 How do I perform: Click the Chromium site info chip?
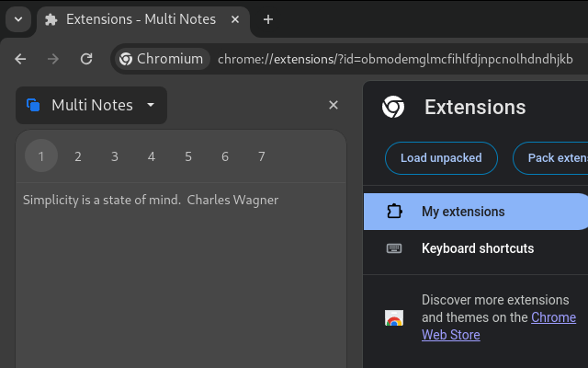click(162, 59)
